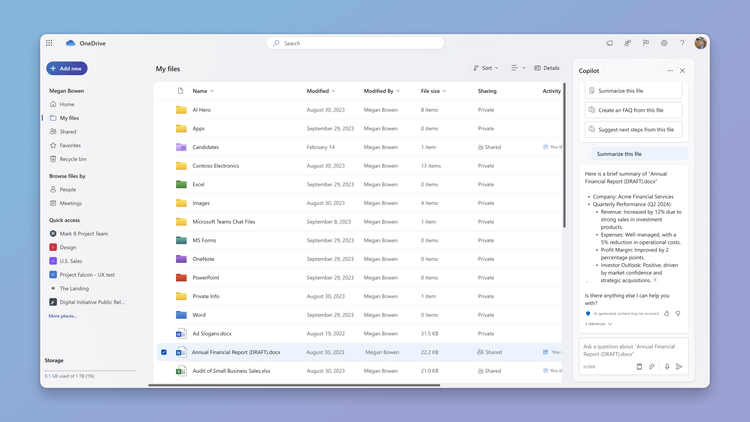Uncheck Annual Financial Report (DRAFT).docx checkbox

point(164,352)
